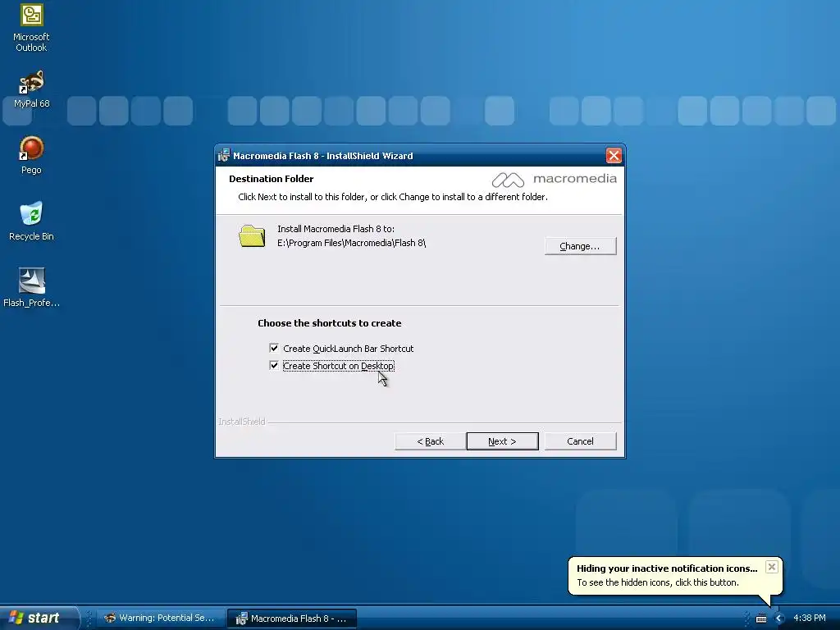Close the InstallShield Wizard window

pyautogui.click(x=614, y=155)
